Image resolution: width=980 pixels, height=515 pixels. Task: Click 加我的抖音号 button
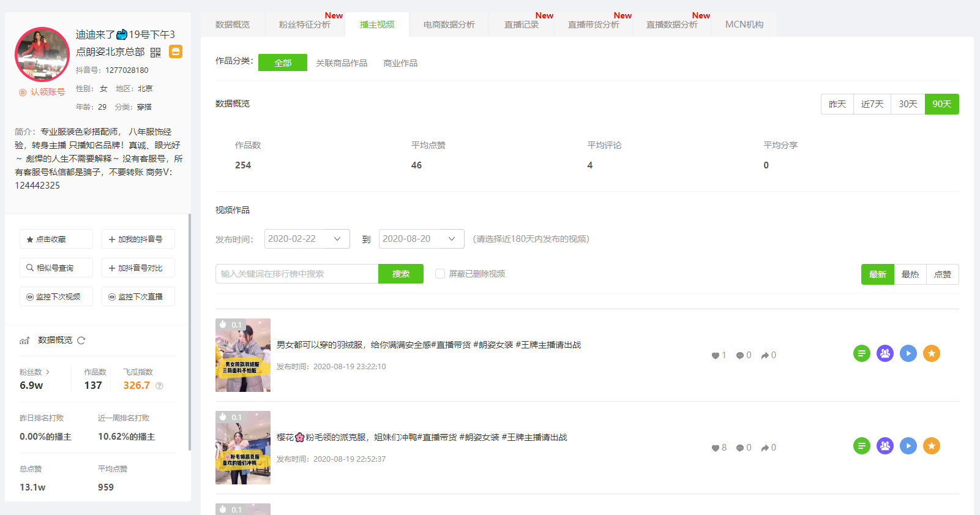[x=138, y=239]
